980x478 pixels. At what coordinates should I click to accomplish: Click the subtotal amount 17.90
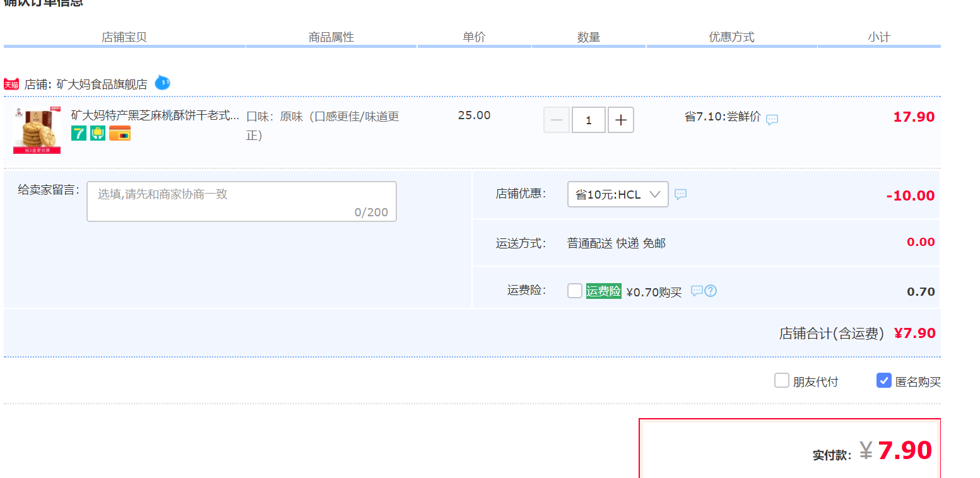click(x=914, y=117)
